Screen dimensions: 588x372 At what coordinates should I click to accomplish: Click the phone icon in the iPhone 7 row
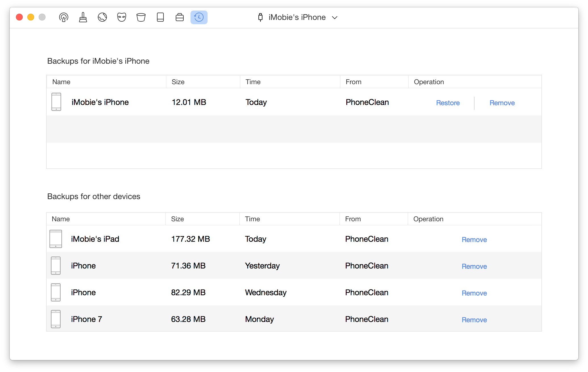click(x=56, y=319)
